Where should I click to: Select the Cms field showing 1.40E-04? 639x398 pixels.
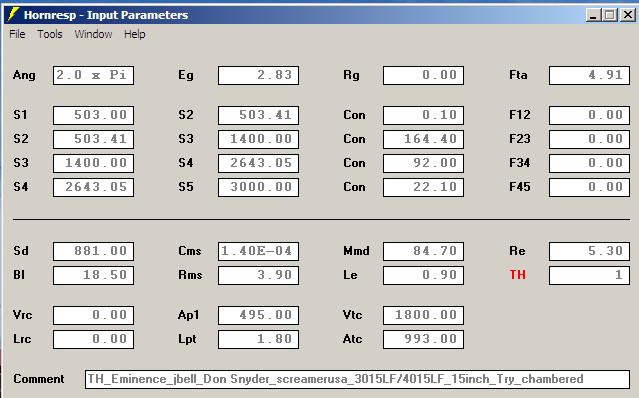pos(258,251)
